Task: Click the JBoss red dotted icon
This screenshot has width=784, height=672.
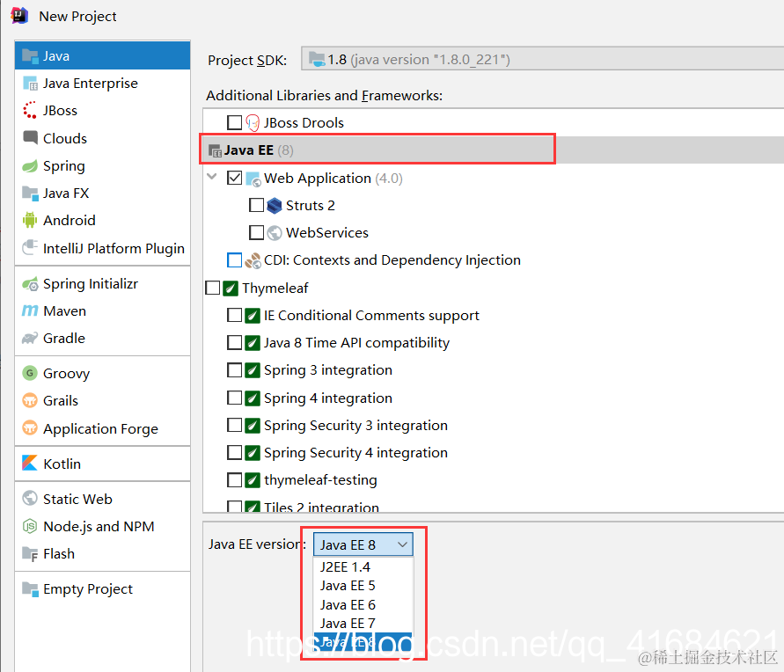Action: click(x=30, y=111)
